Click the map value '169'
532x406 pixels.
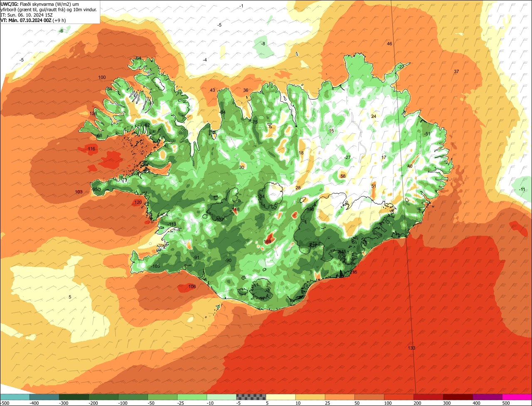[268, 242]
